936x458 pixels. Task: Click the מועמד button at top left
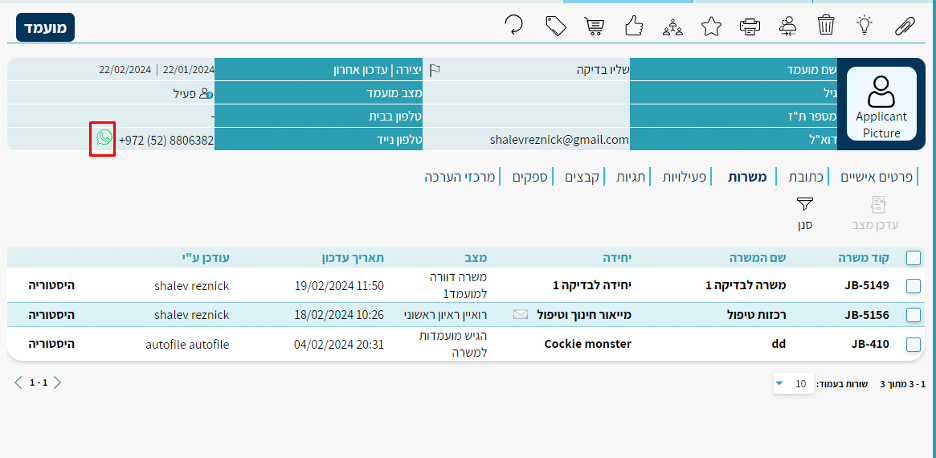point(45,27)
